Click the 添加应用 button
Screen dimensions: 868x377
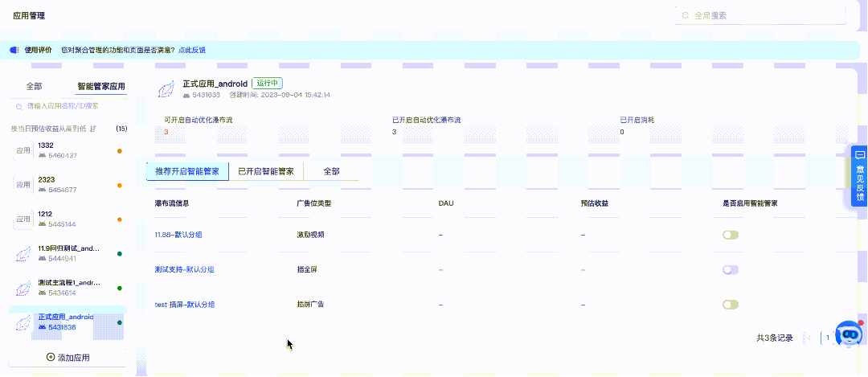[x=68, y=358]
